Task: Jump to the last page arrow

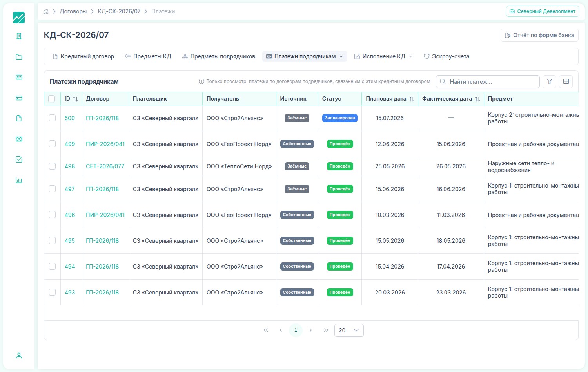Action: coord(326,330)
